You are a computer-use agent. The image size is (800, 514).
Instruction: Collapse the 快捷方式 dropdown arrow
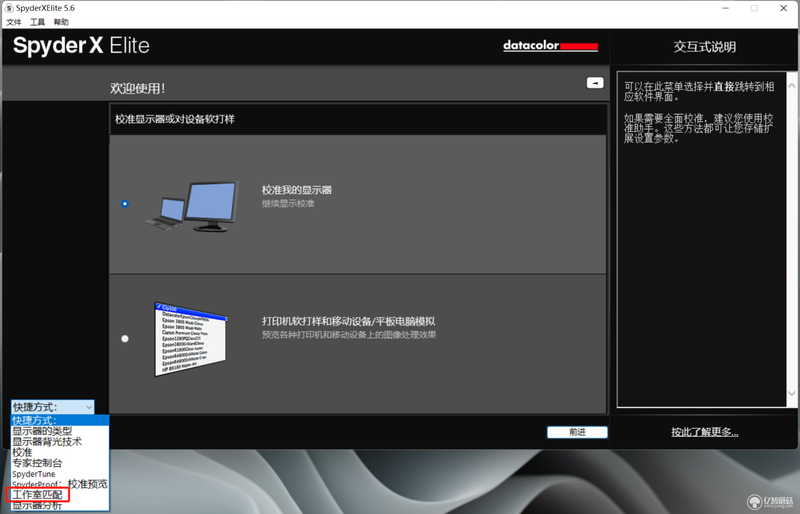[89, 407]
